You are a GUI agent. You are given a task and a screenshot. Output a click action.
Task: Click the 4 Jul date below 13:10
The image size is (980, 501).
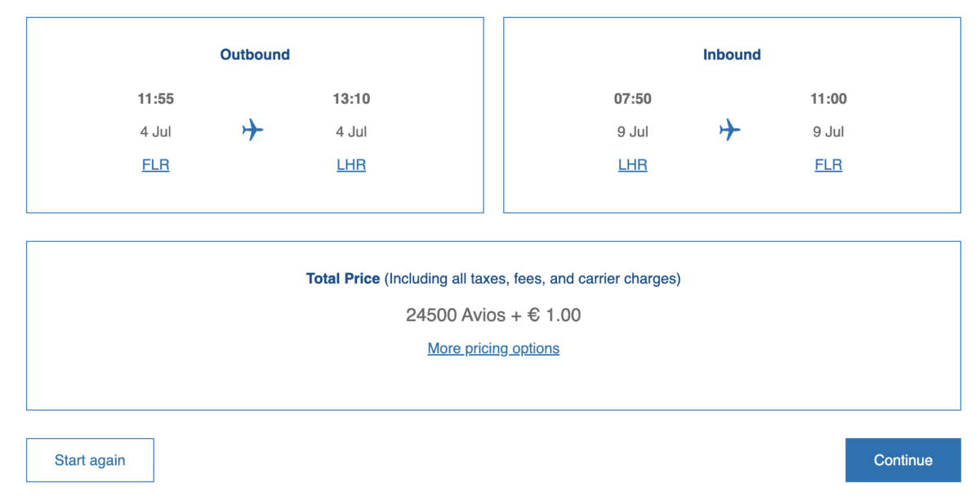click(351, 132)
